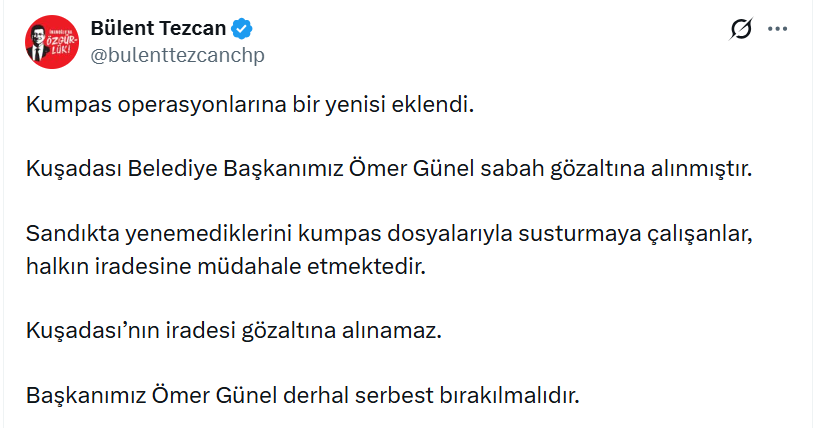This screenshot has width=820, height=428.
Task: Click the line 'halkın iradesine müdahale etmektedir.'
Action: 225,266
